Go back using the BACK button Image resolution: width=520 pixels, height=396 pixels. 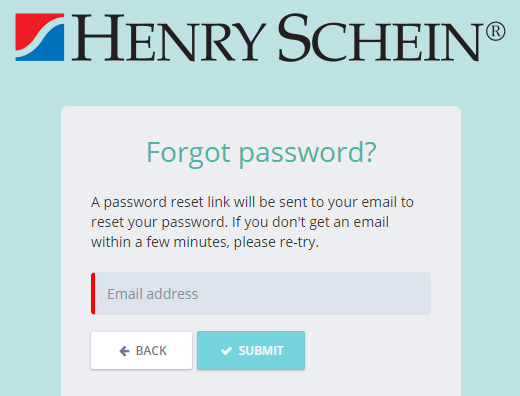[x=141, y=350]
